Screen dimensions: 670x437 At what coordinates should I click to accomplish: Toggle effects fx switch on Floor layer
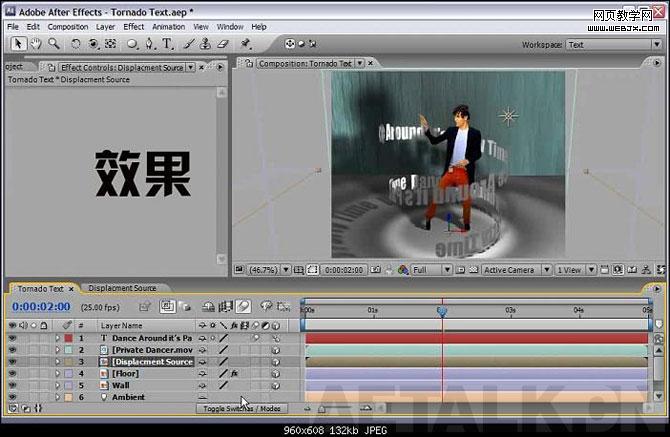click(x=234, y=374)
